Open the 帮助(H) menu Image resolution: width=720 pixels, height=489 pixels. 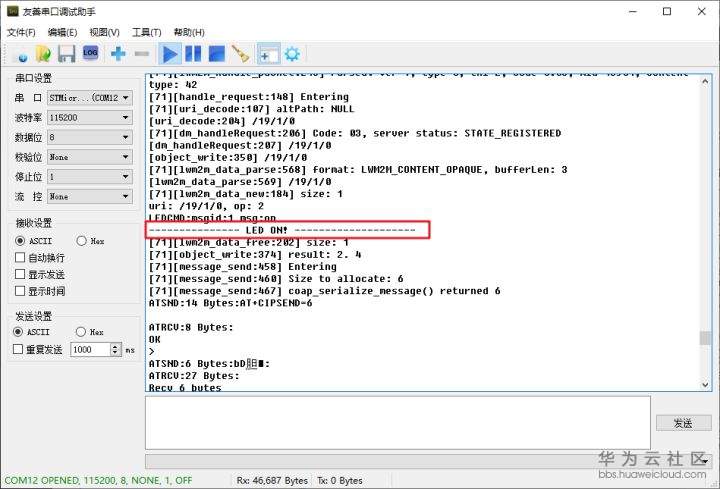(189, 32)
